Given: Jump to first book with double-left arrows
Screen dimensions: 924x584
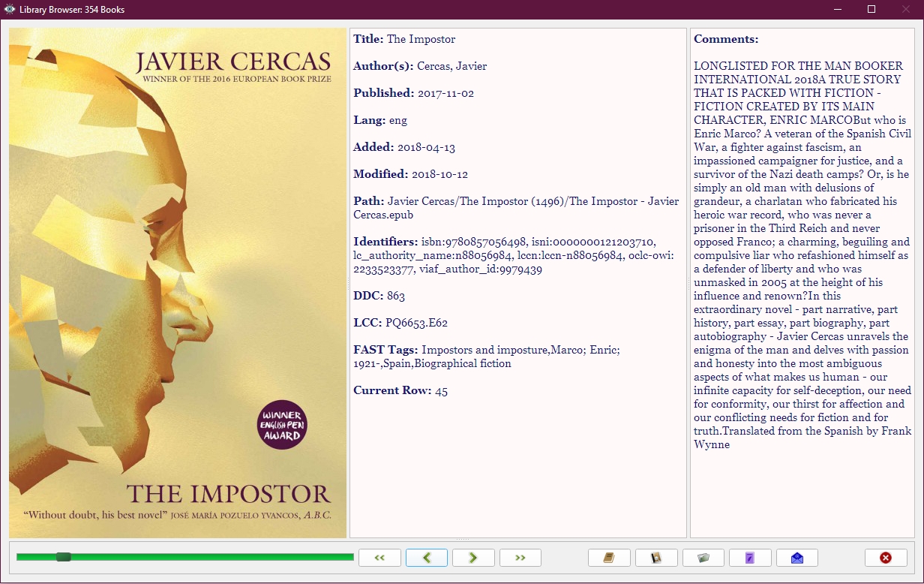Looking at the screenshot, I should coord(379,558).
